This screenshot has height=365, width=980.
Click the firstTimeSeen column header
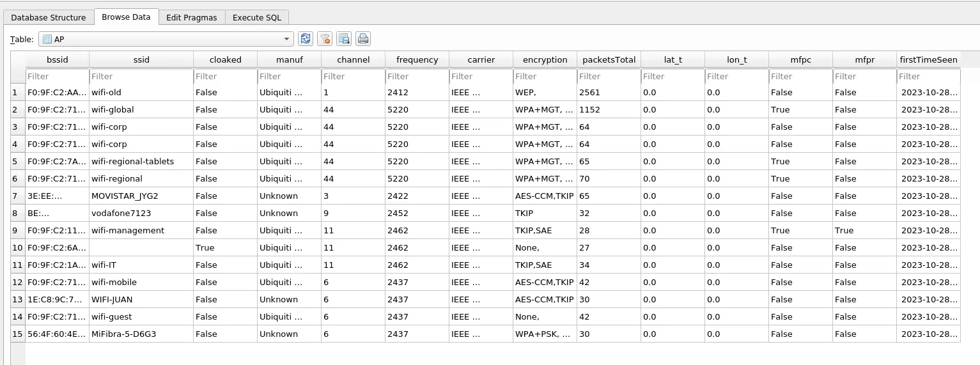tap(929, 59)
